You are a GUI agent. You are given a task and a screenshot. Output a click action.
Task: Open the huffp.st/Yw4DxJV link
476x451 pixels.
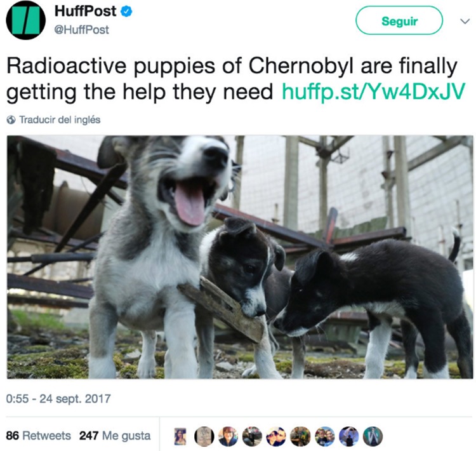pyautogui.click(x=373, y=91)
